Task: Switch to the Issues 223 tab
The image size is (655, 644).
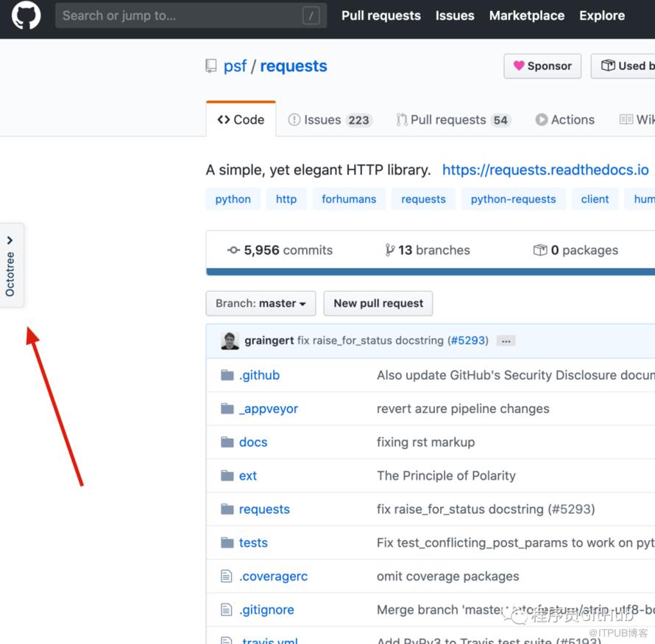Action: tap(330, 120)
